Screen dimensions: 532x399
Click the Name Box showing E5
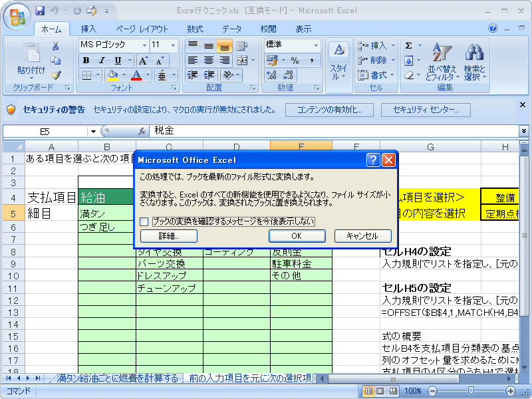(x=45, y=131)
